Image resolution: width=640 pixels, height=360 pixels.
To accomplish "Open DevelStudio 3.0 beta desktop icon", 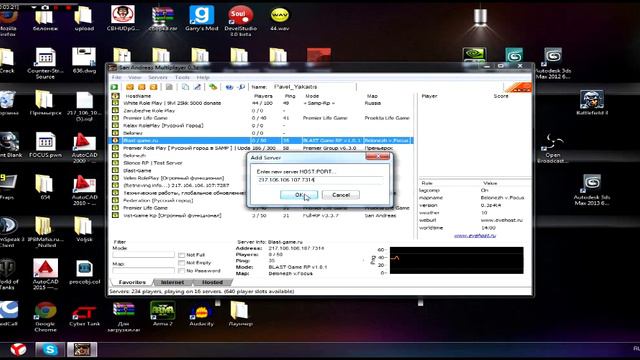I will [x=240, y=21].
